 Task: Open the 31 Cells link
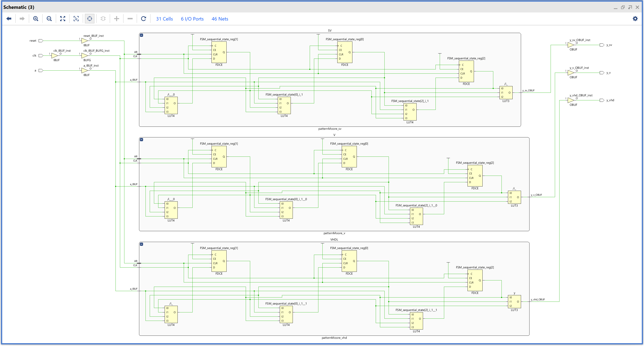tap(164, 19)
